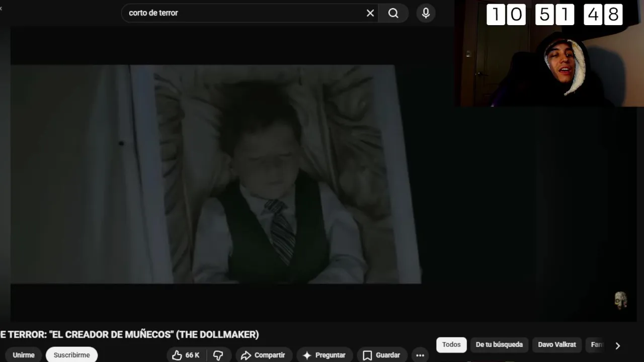Click the Preguntar sparkle button
Viewport: 644px width, 362px height.
coord(324,355)
